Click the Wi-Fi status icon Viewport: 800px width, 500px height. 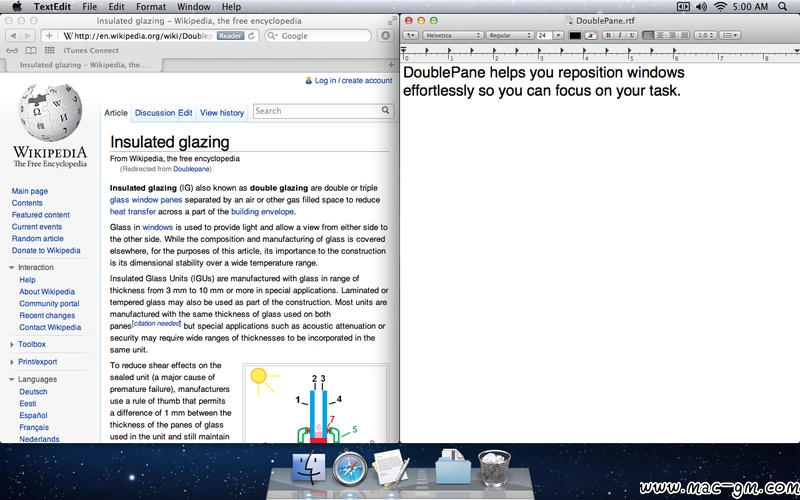[x=720, y=7]
